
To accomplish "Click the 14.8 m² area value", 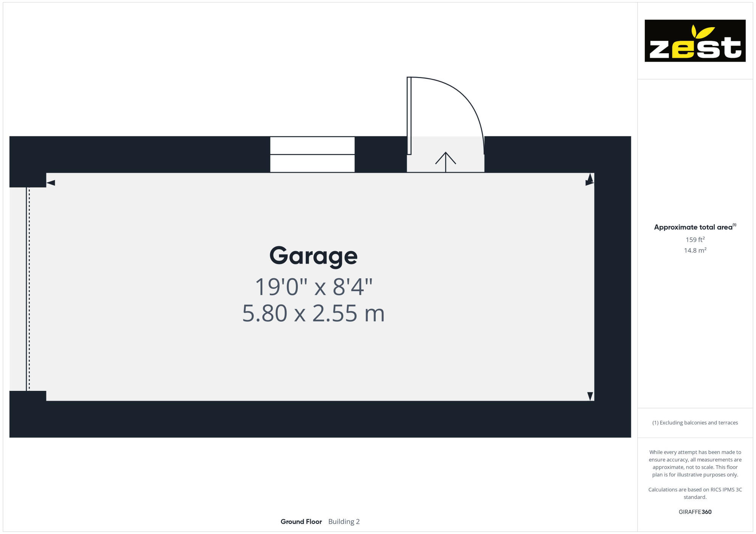I will 695,250.
